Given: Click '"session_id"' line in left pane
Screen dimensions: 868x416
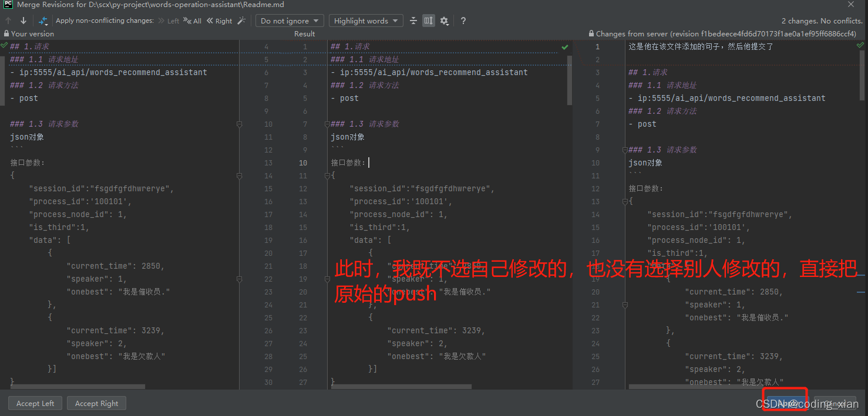Looking at the screenshot, I should pos(102,189).
